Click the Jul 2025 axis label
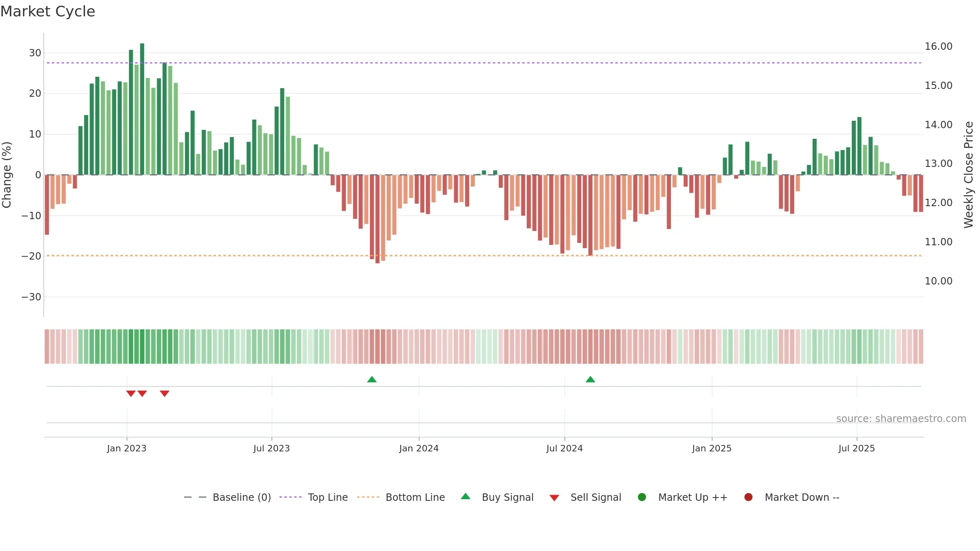980x551 pixels. tap(857, 448)
